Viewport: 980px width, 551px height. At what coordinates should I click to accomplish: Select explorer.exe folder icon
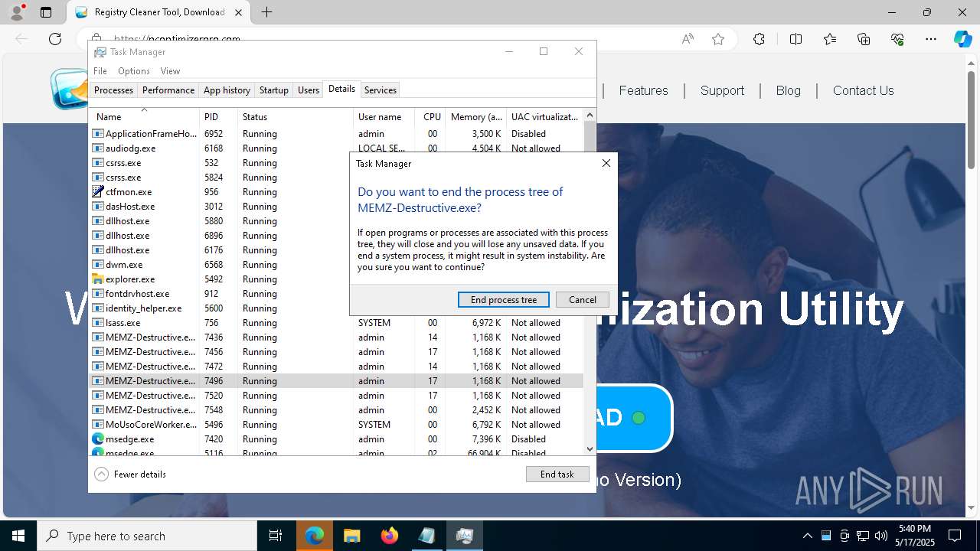98,279
